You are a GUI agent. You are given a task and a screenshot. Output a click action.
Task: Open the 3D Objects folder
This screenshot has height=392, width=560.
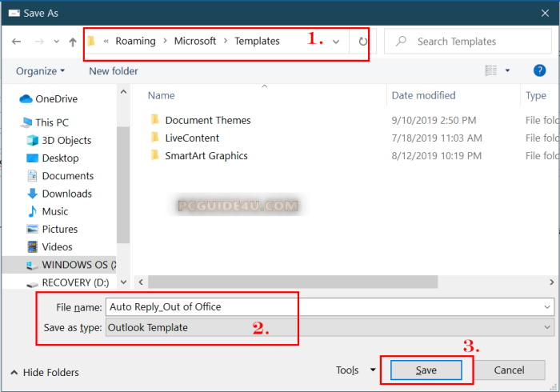click(68, 140)
